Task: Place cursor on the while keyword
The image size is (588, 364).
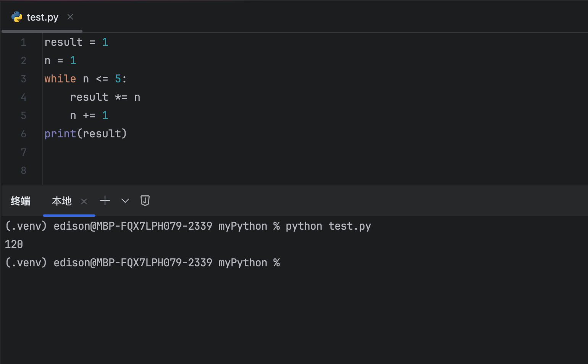Action: tap(60, 79)
